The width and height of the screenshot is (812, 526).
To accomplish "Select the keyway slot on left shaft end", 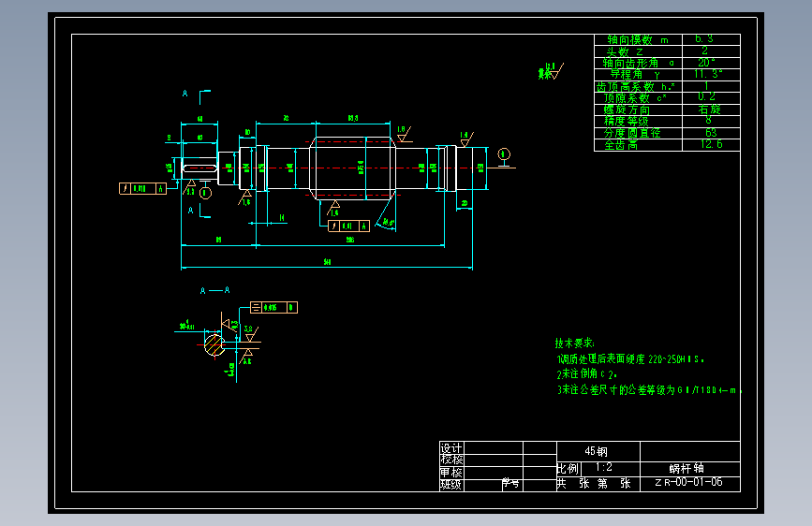I will (x=199, y=168).
